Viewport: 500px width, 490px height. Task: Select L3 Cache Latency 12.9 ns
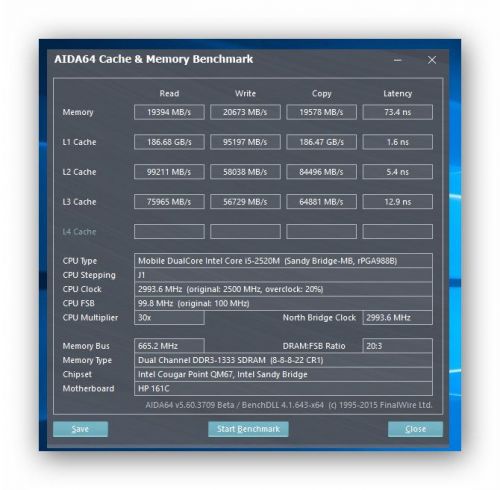[x=398, y=202]
